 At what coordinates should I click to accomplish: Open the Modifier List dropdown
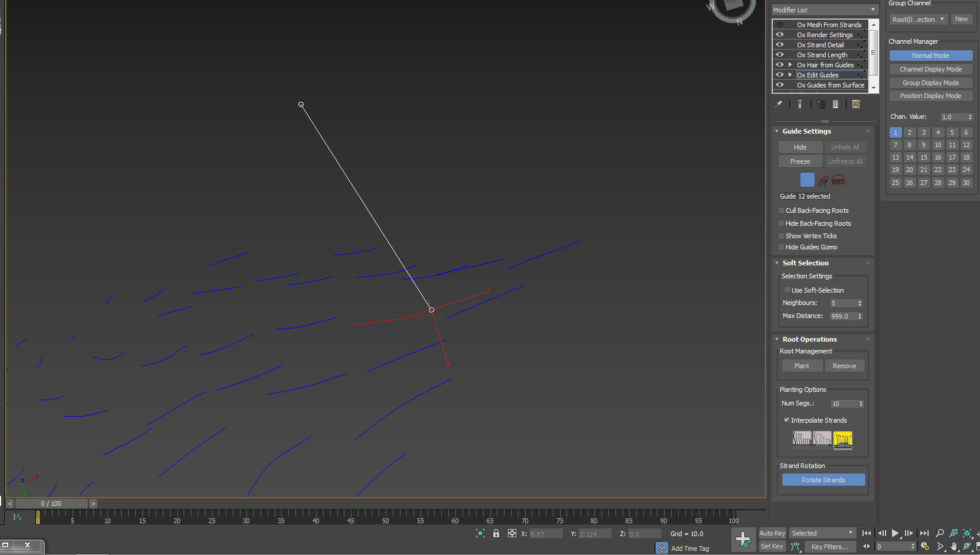click(825, 10)
